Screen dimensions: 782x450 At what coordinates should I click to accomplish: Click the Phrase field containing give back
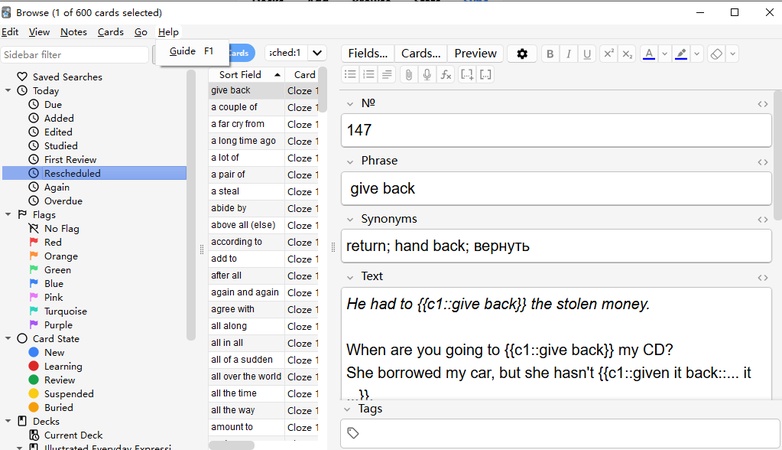(x=556, y=189)
